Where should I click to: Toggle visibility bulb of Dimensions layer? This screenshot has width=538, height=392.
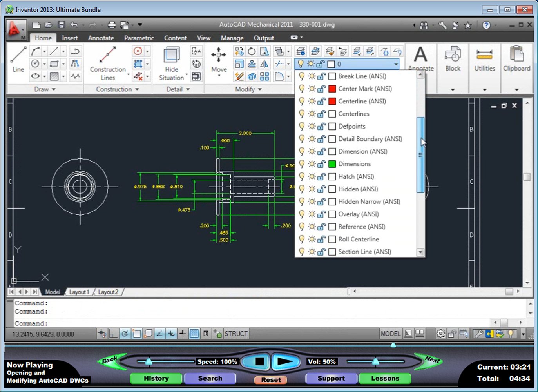click(x=301, y=164)
